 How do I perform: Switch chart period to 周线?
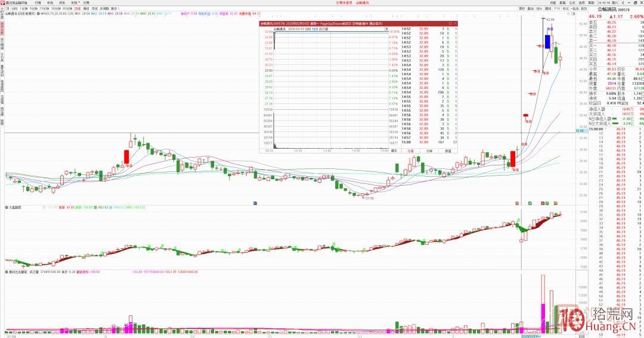(x=86, y=8)
